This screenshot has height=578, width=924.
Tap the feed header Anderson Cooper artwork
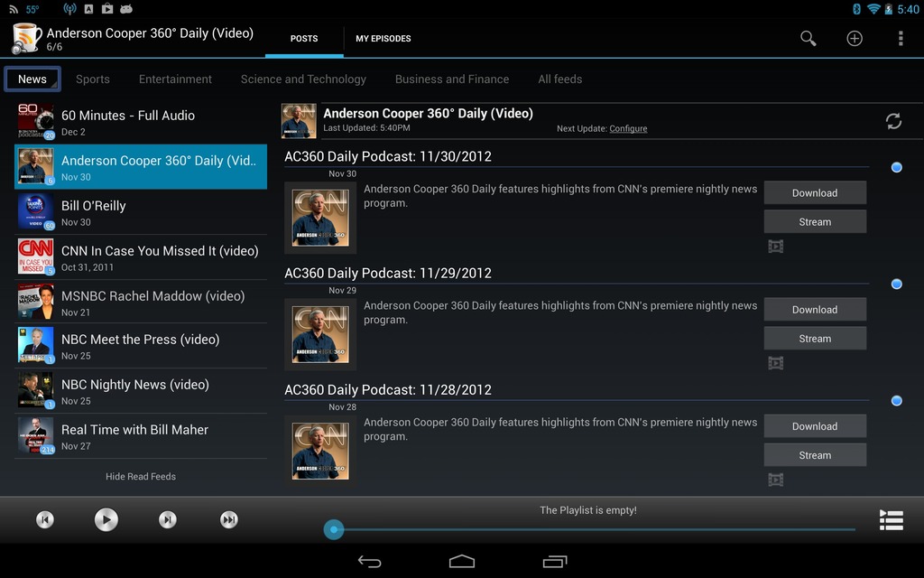point(299,121)
